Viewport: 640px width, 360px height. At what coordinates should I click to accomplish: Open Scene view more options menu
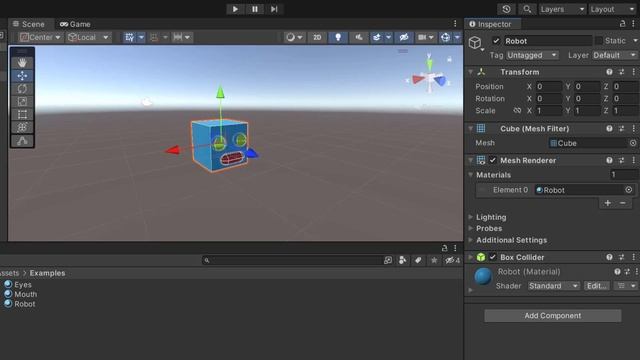[x=455, y=24]
